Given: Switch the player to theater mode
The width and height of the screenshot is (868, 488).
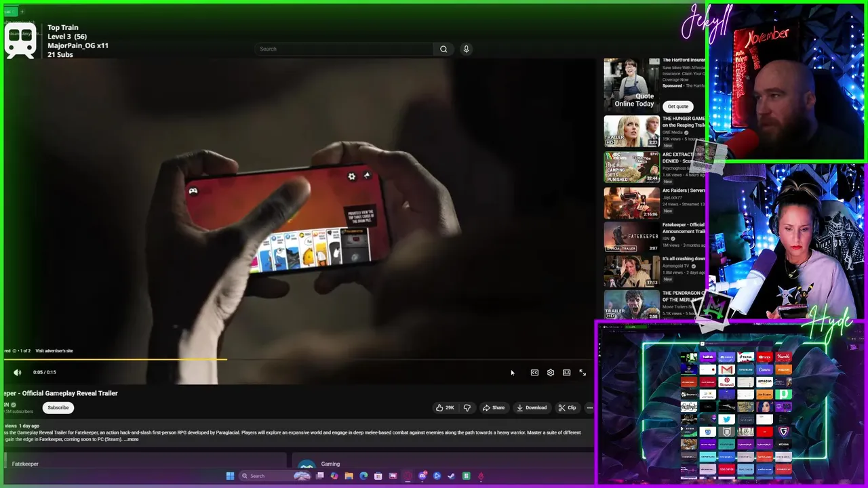Looking at the screenshot, I should [566, 372].
